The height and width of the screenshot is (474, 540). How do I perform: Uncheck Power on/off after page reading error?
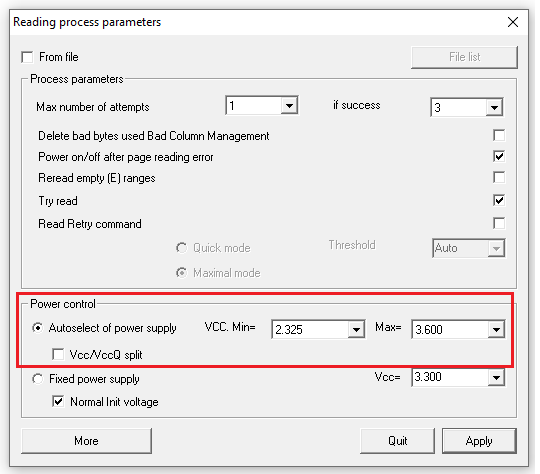pyautogui.click(x=499, y=156)
